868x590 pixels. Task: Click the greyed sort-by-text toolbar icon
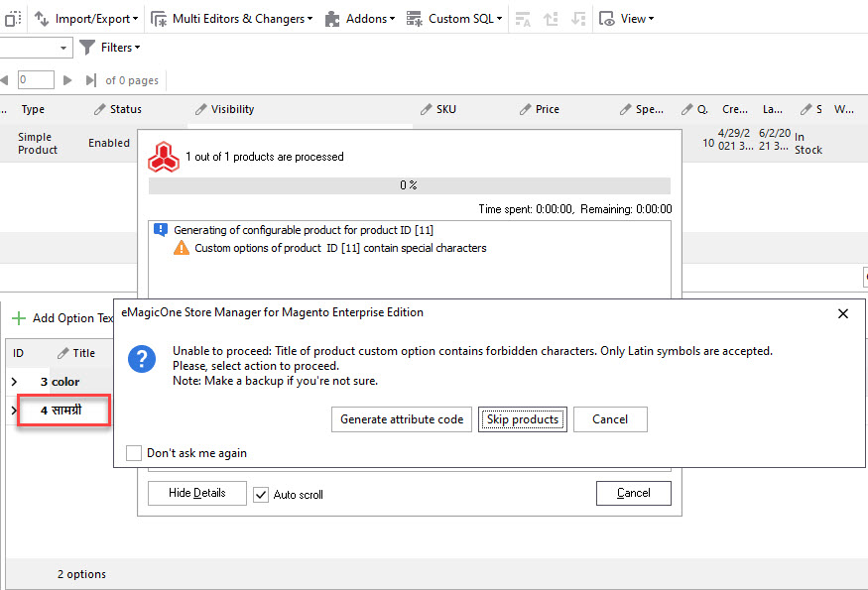pyautogui.click(x=523, y=19)
